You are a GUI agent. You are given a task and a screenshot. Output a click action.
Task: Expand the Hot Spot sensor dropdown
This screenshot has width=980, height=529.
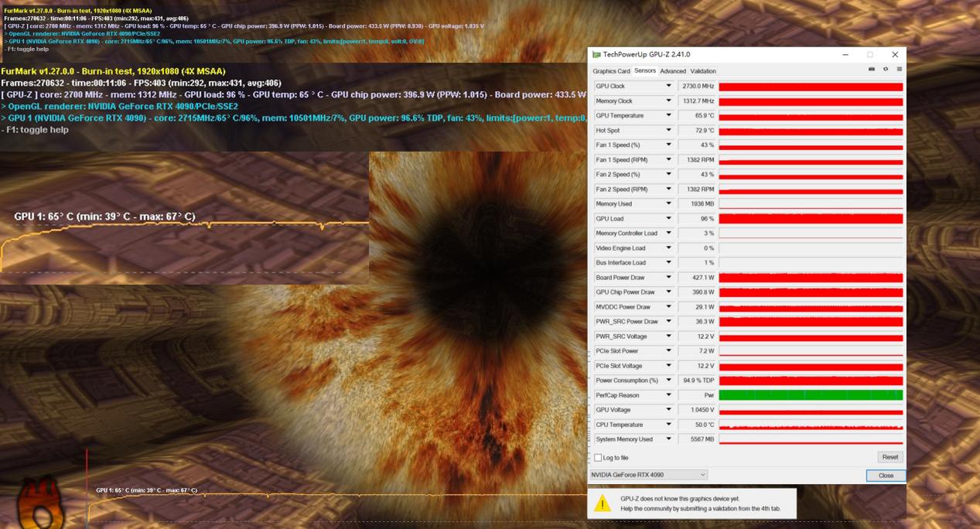click(x=669, y=130)
